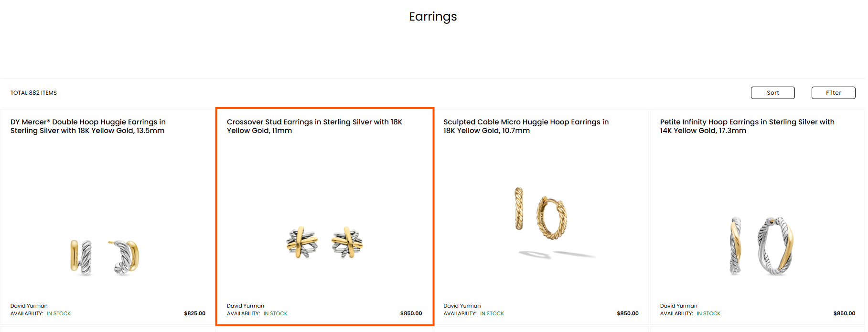The image size is (868, 332).
Task: Click David Yurman brand under Petite Infinity earrings
Action: [679, 306]
